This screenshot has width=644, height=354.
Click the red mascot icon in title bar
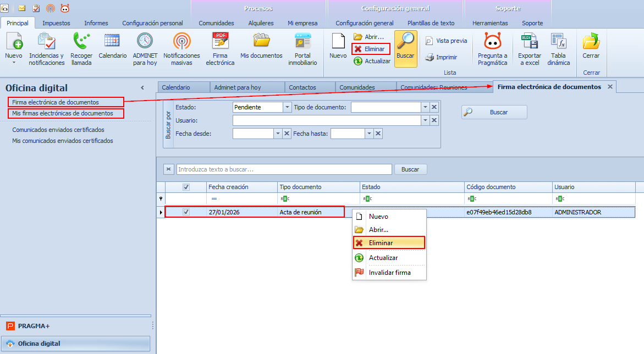65,8
